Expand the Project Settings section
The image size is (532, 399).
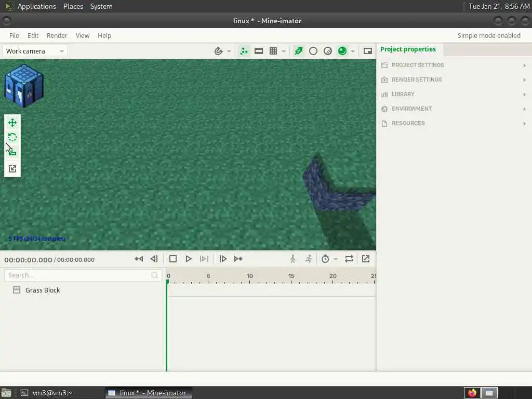454,65
